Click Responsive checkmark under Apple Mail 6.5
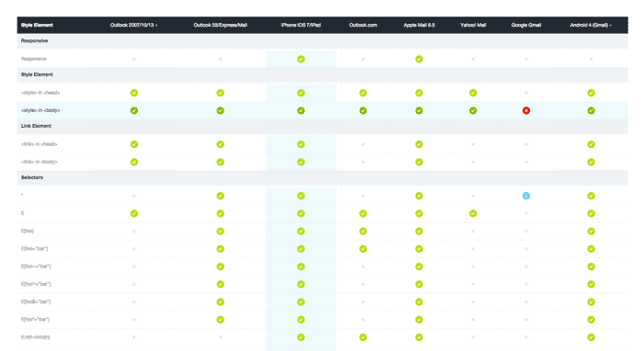Image resolution: width=644 pixels, height=351 pixels. [419, 59]
